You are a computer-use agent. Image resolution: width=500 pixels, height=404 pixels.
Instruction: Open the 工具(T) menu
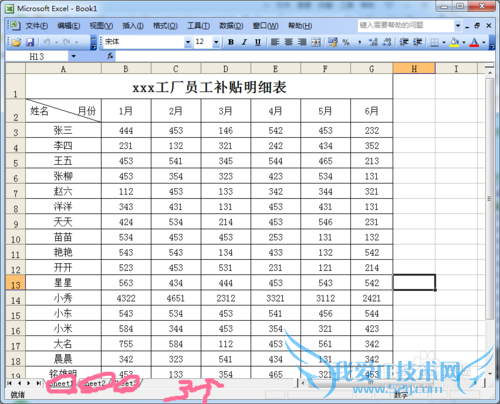click(198, 26)
